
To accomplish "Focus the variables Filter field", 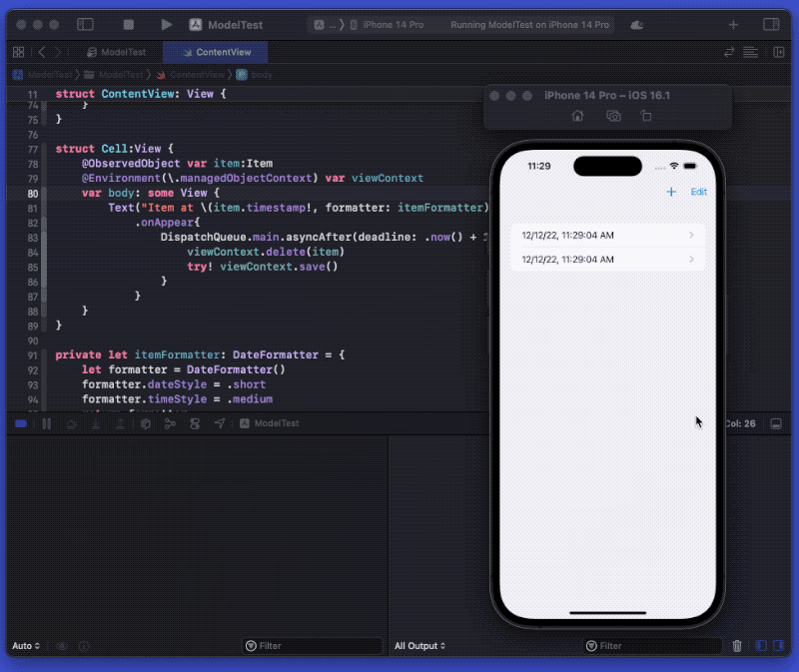I will click(x=313, y=646).
